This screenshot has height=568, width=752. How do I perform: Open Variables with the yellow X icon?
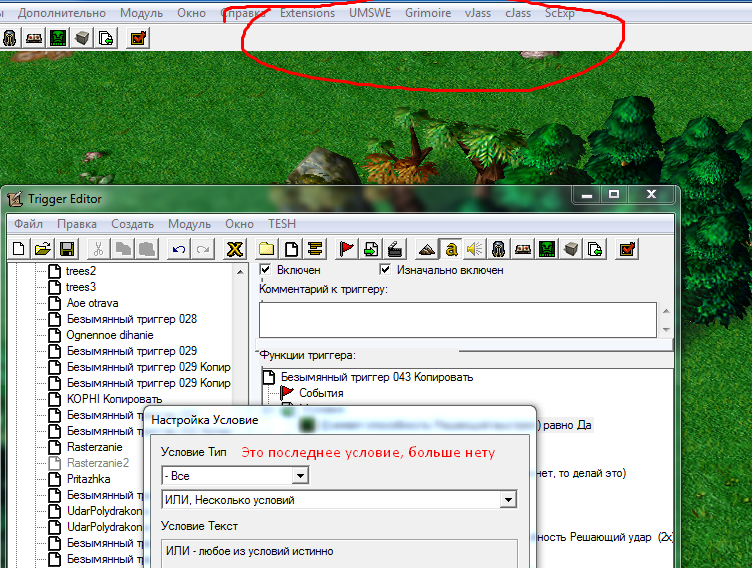[235, 249]
